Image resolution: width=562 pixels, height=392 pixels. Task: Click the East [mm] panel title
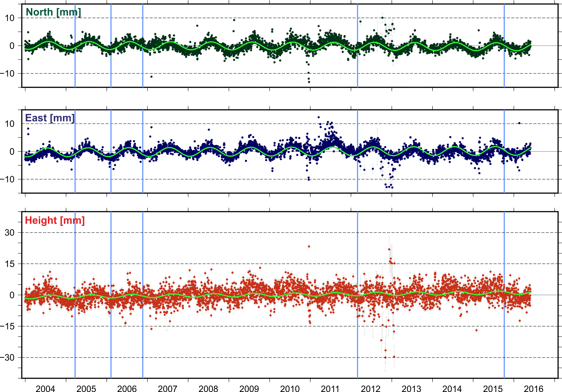click(50, 118)
